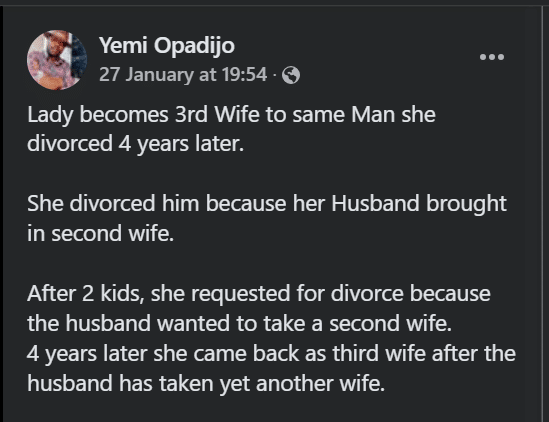Click the word "because" in the third paragraph
The width and height of the screenshot is (549, 422).
450,293
